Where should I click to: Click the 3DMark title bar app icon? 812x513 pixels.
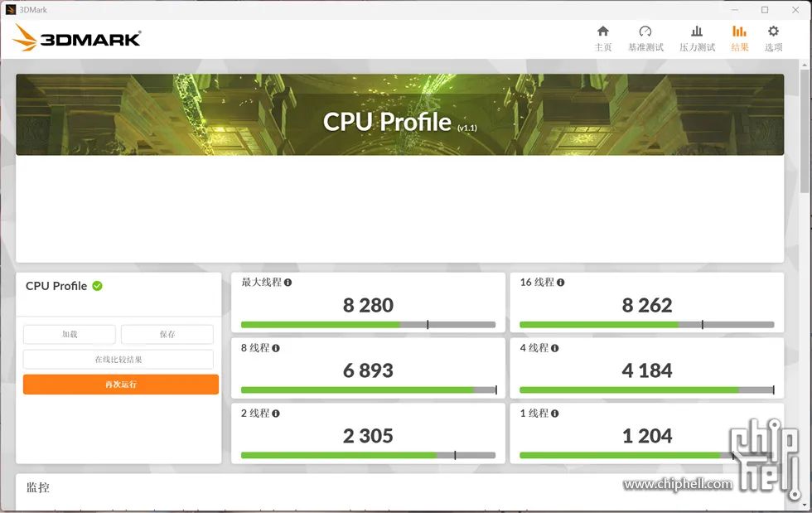click(x=10, y=10)
